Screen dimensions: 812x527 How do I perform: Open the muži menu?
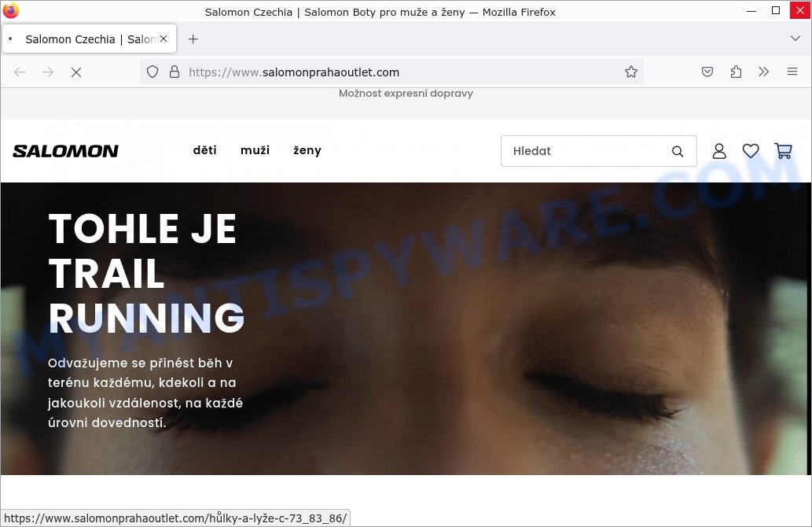(x=255, y=150)
